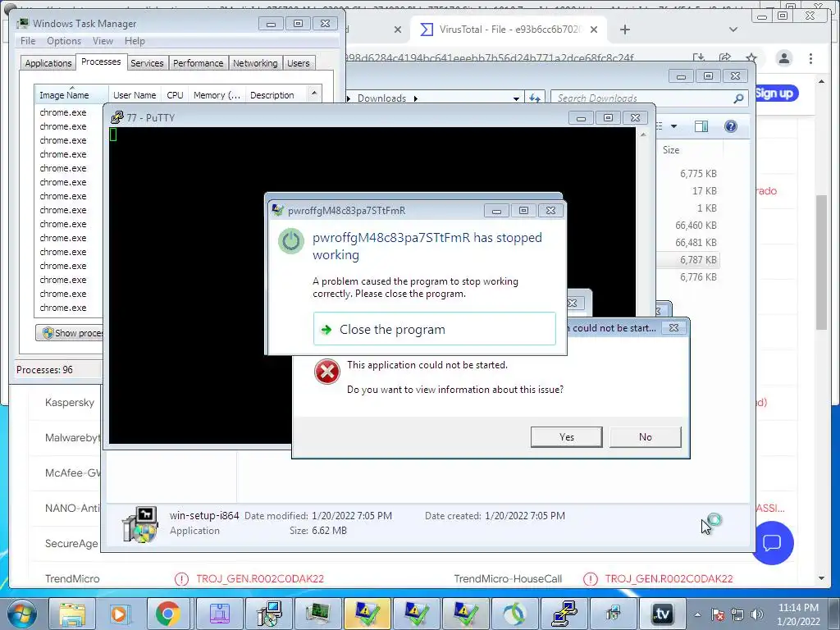
Task: Click the volume speaker tray icon
Action: [x=757, y=614]
